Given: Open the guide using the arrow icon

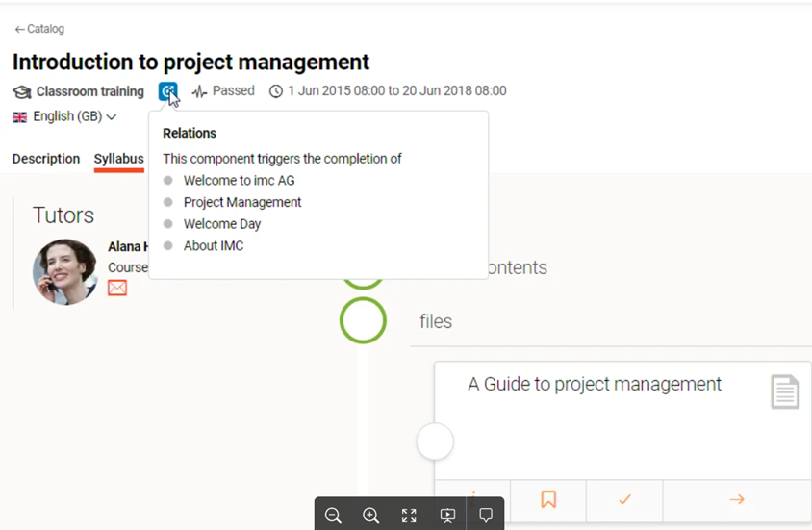Looking at the screenshot, I should tap(737, 499).
